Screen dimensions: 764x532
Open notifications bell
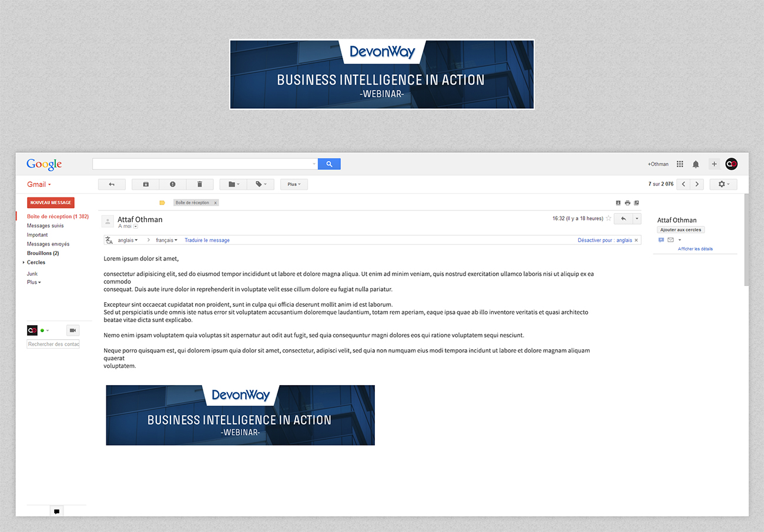[x=696, y=165]
